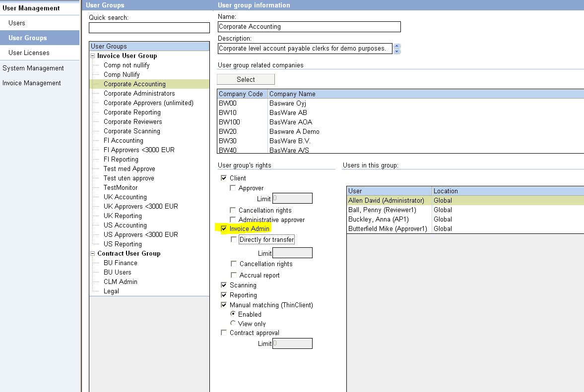Select Comp Nullify group
The height and width of the screenshot is (392, 584).
pyautogui.click(x=122, y=74)
